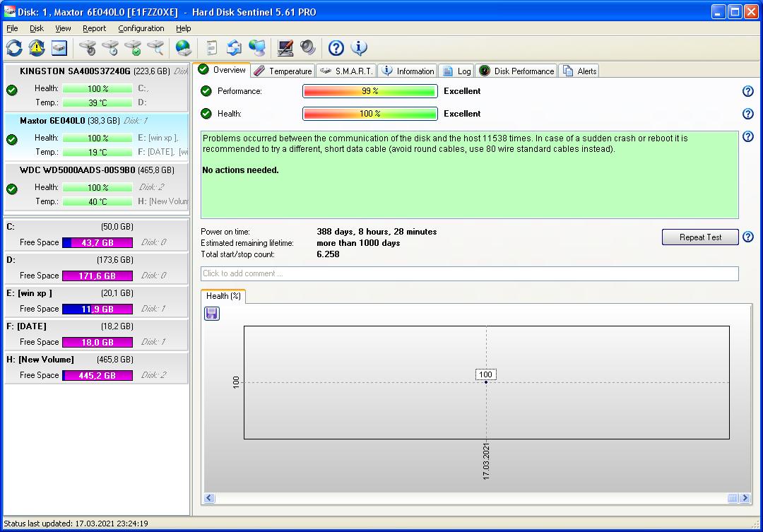Select the F: [DATE] partition header

click(26, 326)
